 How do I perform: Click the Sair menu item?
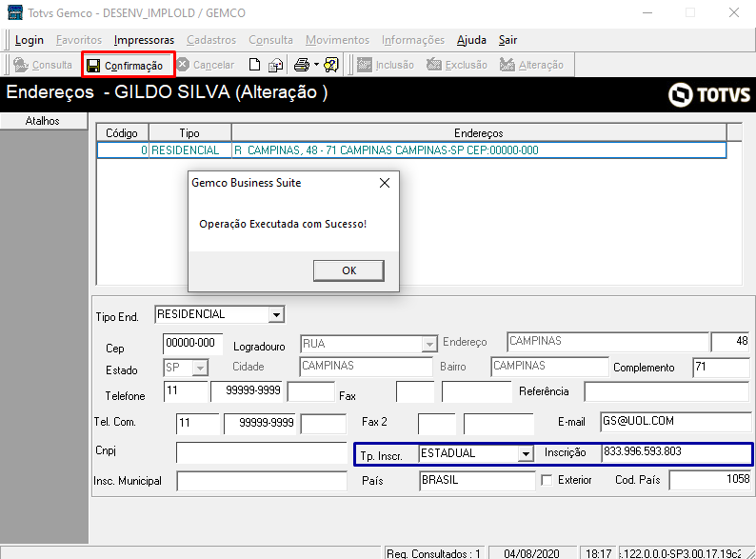click(507, 40)
